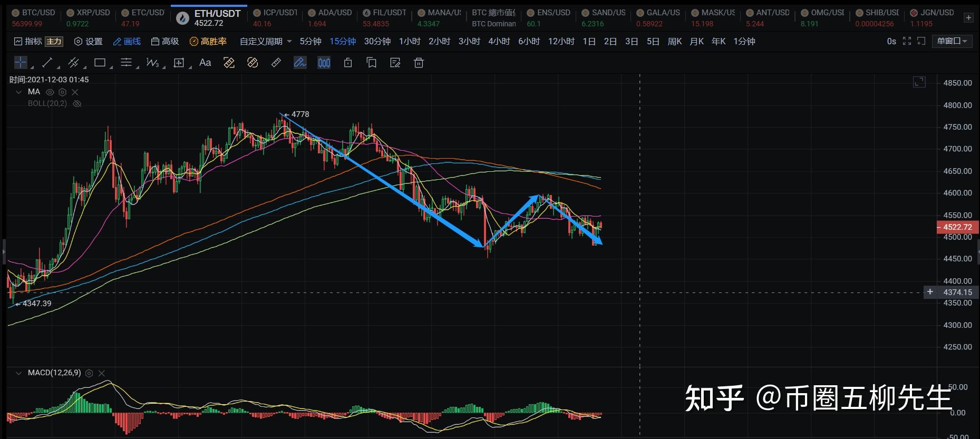Switch to the ADA/USD pair tab
Image resolution: width=980 pixels, height=439 pixels.
[330, 17]
